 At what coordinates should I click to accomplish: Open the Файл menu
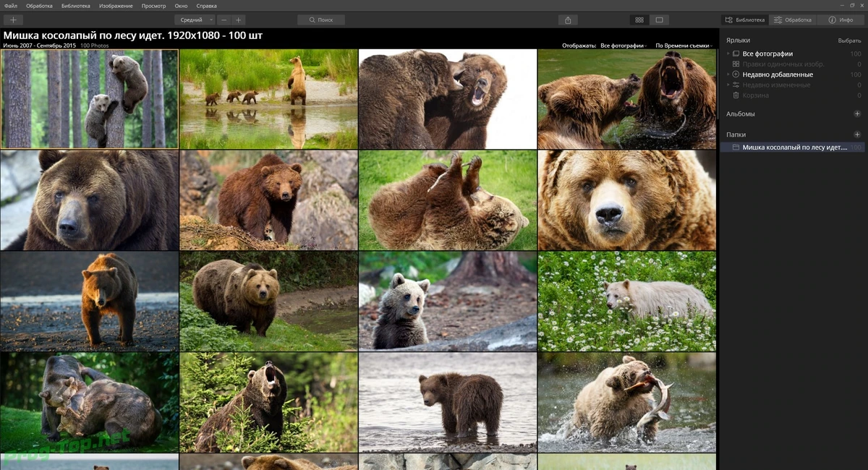pos(10,6)
